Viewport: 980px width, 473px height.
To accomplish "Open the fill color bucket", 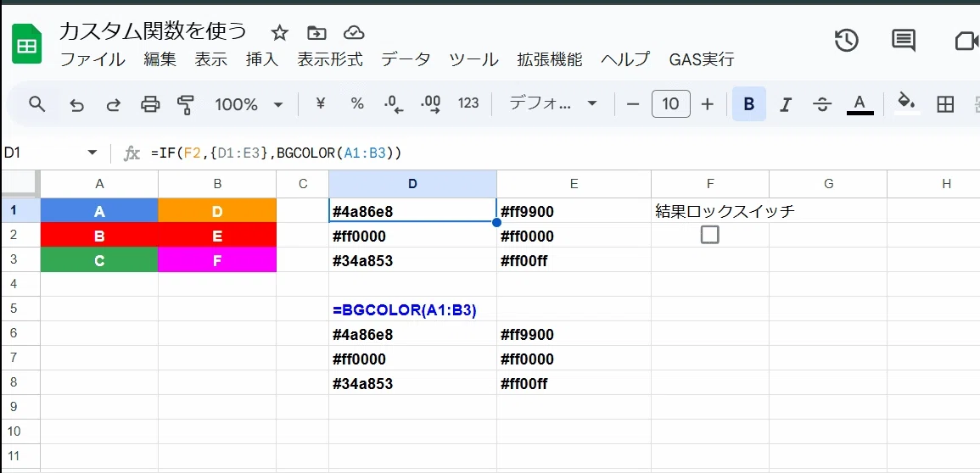I will [x=907, y=103].
